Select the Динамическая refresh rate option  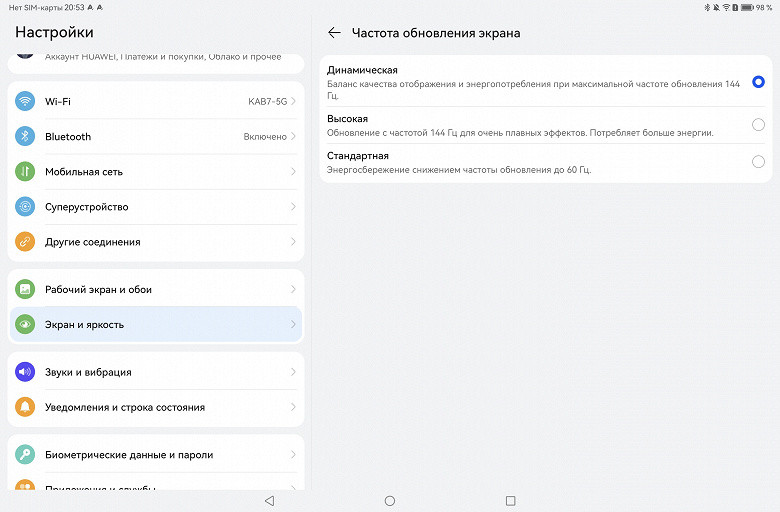[x=758, y=82]
